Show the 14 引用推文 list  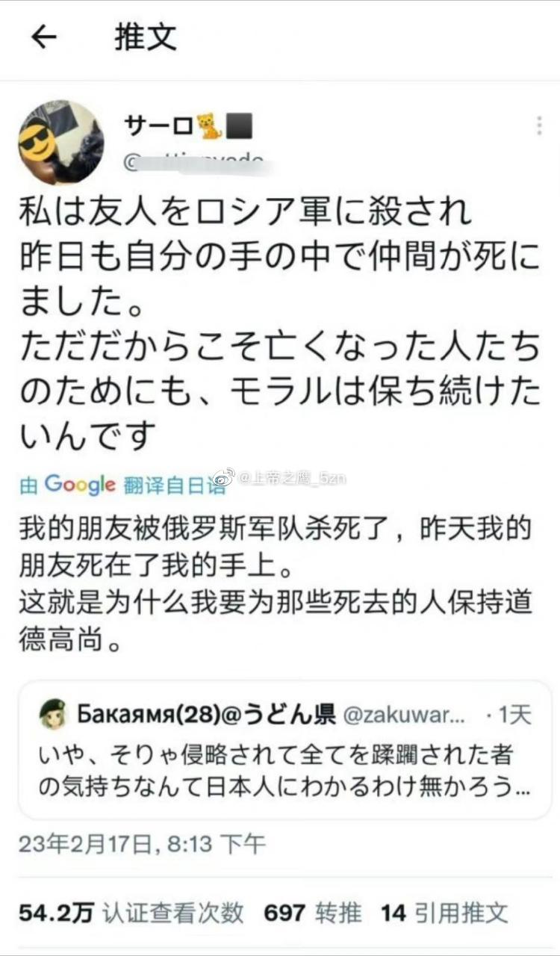tap(444, 912)
